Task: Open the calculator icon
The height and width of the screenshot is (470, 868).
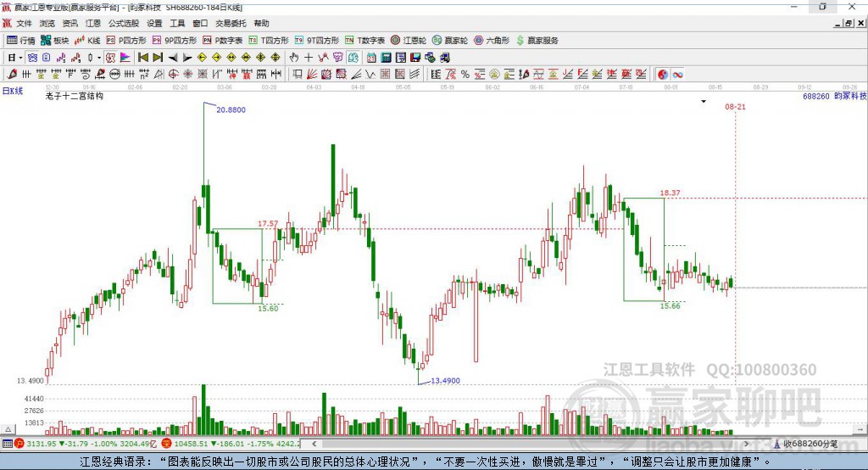Action: [x=386, y=58]
